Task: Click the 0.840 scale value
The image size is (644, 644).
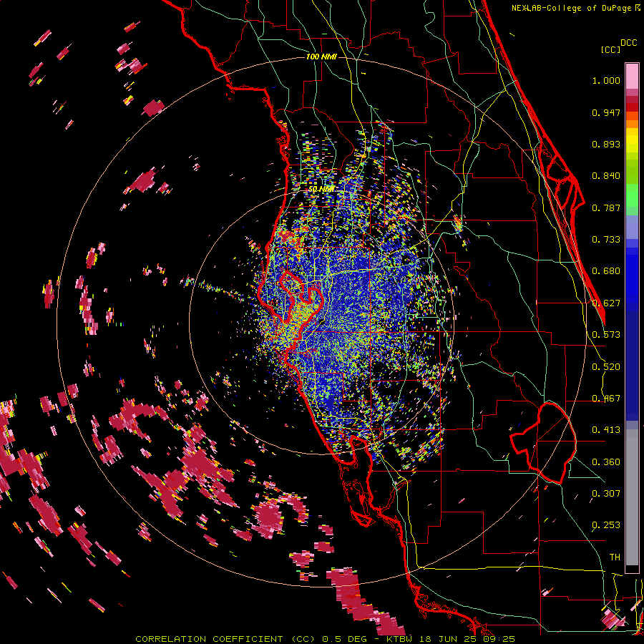Action: click(x=606, y=176)
